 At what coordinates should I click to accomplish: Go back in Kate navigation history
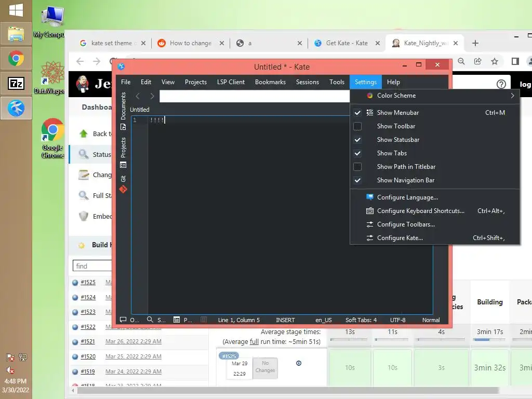click(138, 96)
